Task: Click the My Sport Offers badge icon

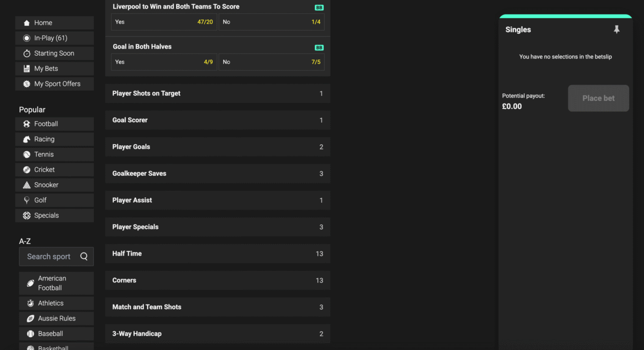Action: (27, 84)
